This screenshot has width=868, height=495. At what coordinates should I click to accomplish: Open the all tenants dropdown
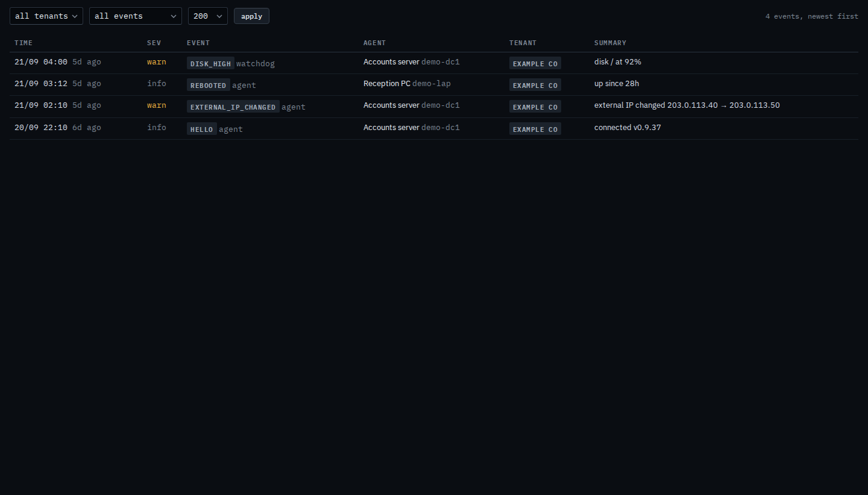(46, 16)
